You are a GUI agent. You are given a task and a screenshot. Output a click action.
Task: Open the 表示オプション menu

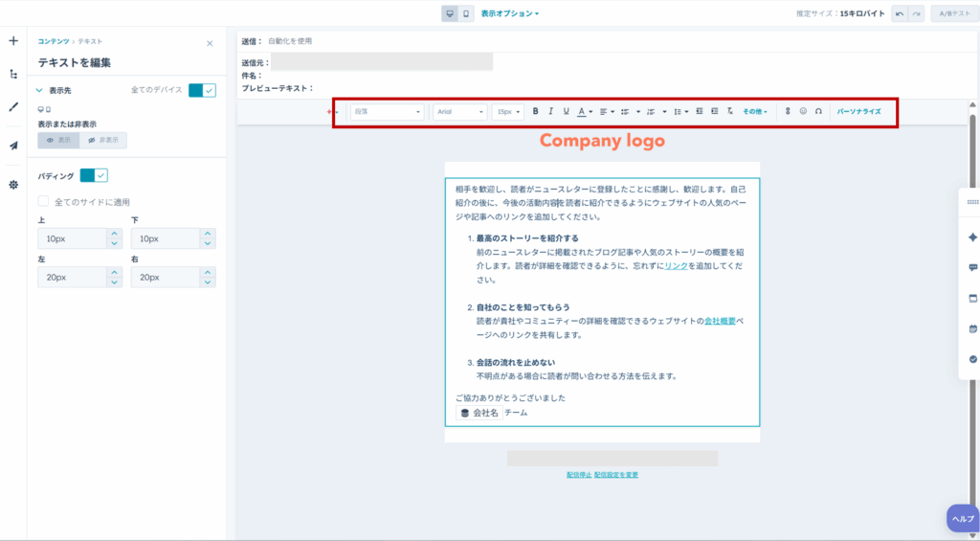pos(509,14)
